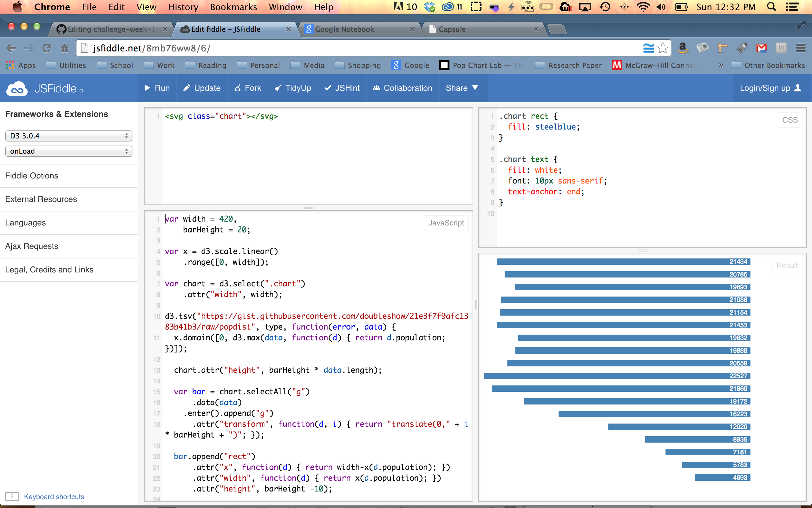Click the browser home icon

pyautogui.click(x=64, y=48)
